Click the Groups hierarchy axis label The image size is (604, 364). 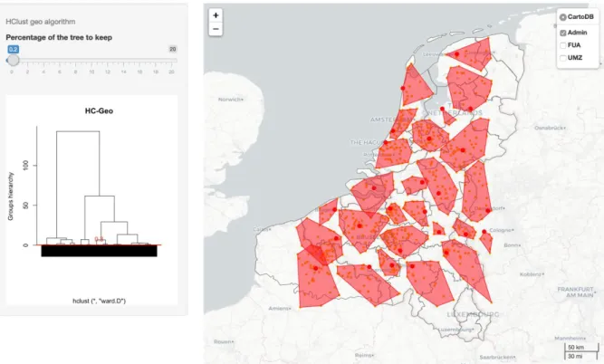pos(10,196)
